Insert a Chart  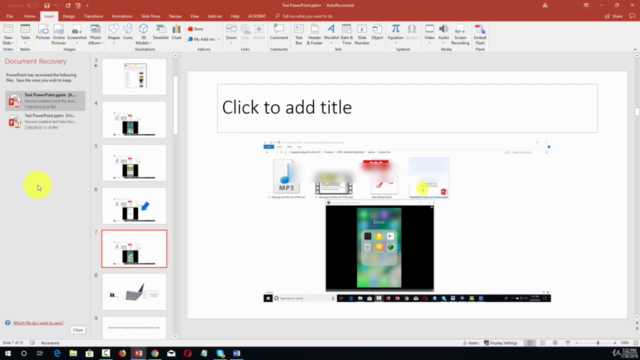coord(176,33)
